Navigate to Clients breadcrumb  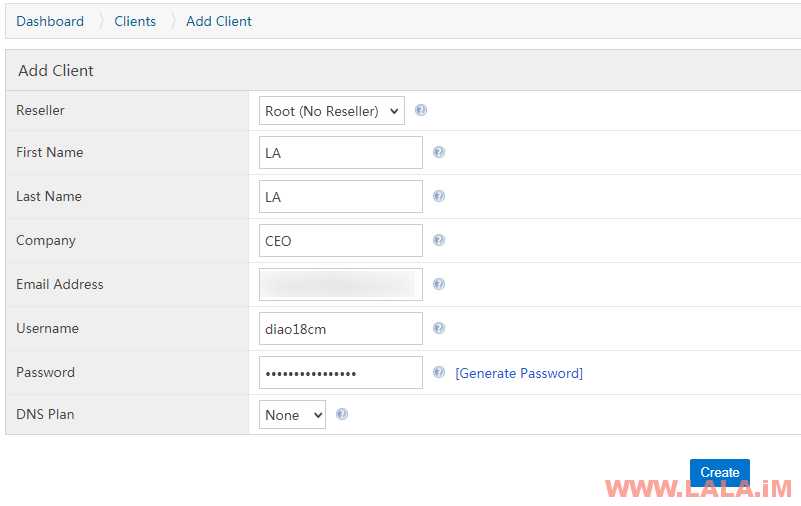(135, 21)
